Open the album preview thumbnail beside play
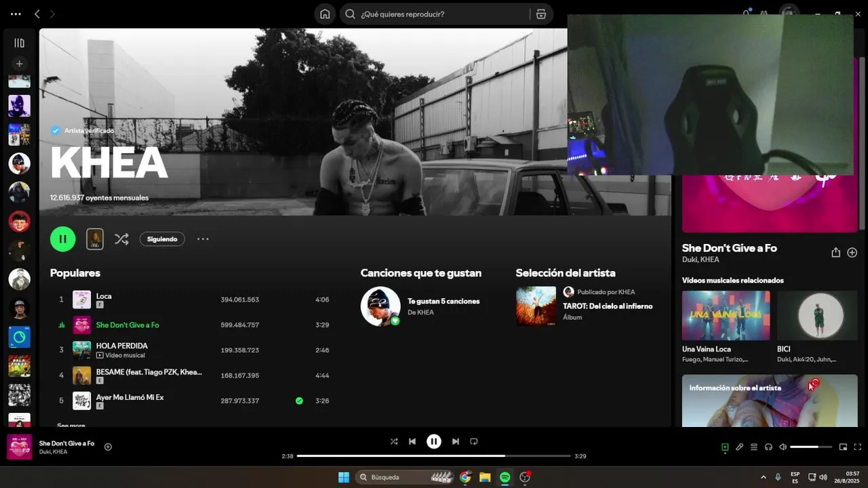This screenshot has height=488, width=868. [x=95, y=239]
